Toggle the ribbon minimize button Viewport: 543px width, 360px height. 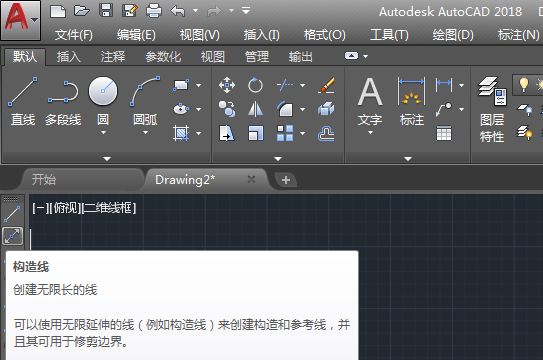(351, 56)
